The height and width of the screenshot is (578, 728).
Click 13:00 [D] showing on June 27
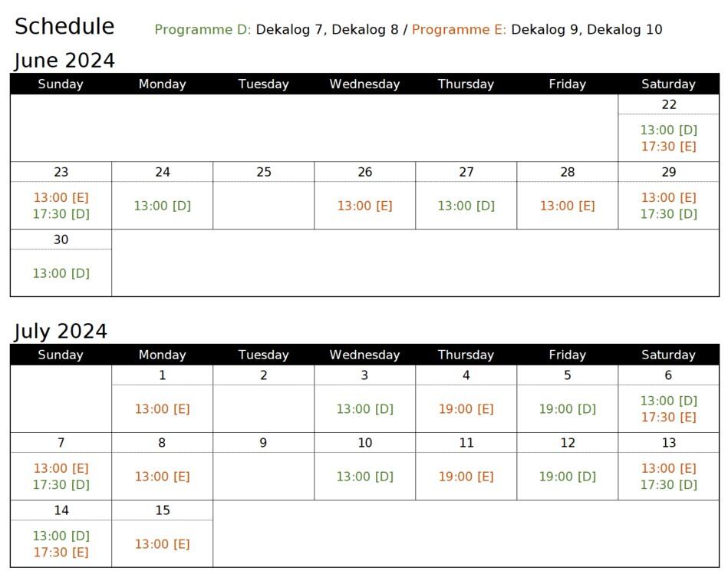tap(466, 206)
